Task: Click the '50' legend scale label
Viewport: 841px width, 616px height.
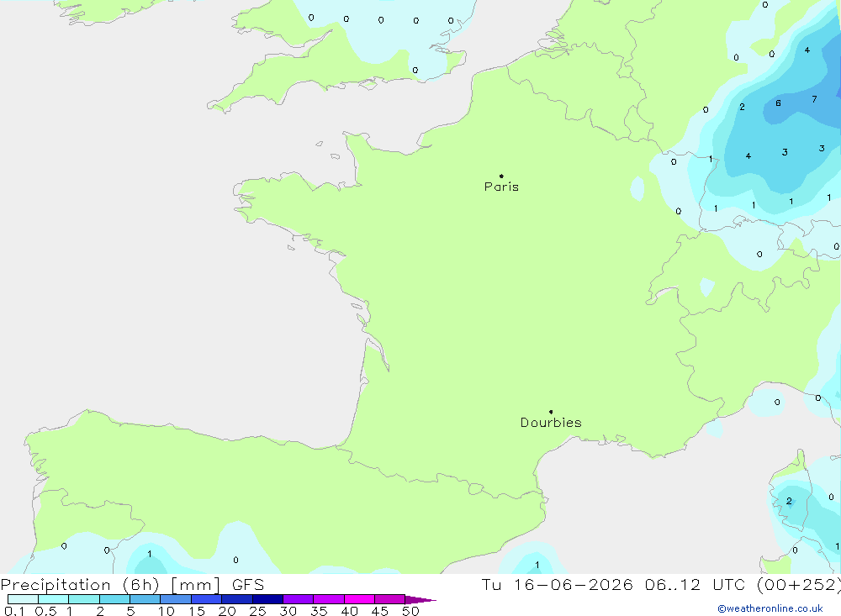Action: [410, 611]
